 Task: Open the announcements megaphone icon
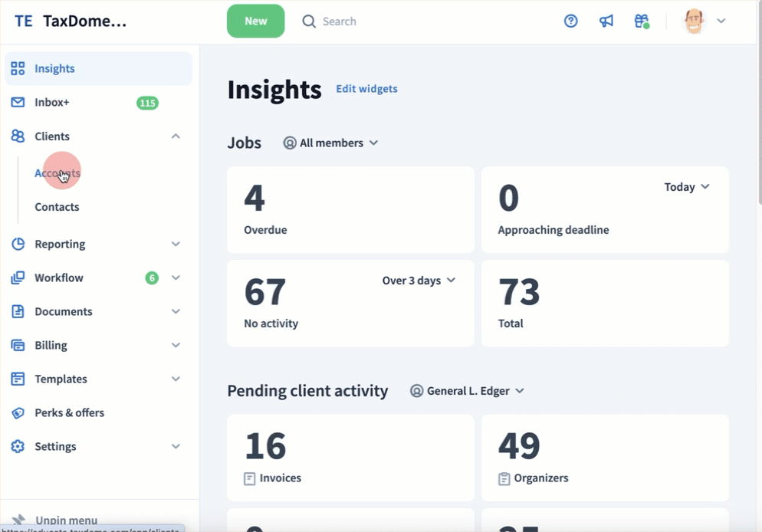click(x=606, y=21)
